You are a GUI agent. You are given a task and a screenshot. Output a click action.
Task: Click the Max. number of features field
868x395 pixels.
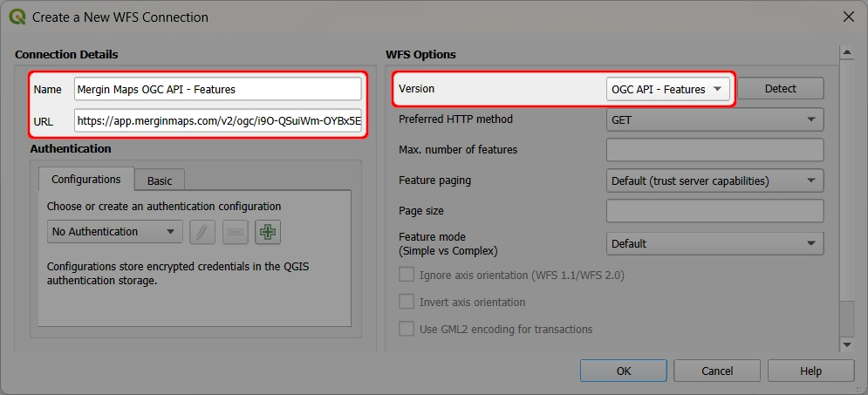(714, 150)
